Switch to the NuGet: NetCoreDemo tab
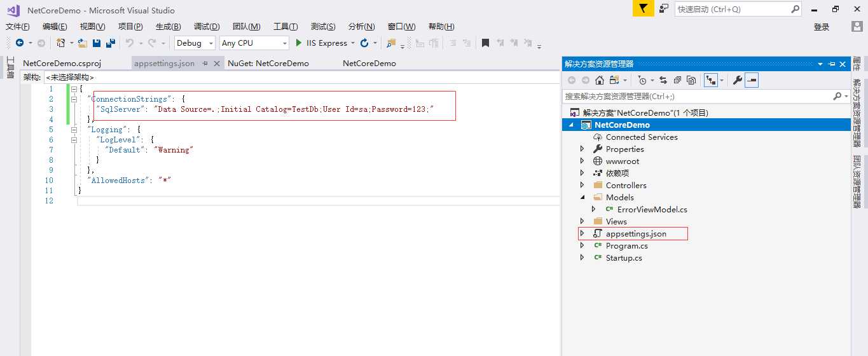868x356 pixels. (x=268, y=64)
